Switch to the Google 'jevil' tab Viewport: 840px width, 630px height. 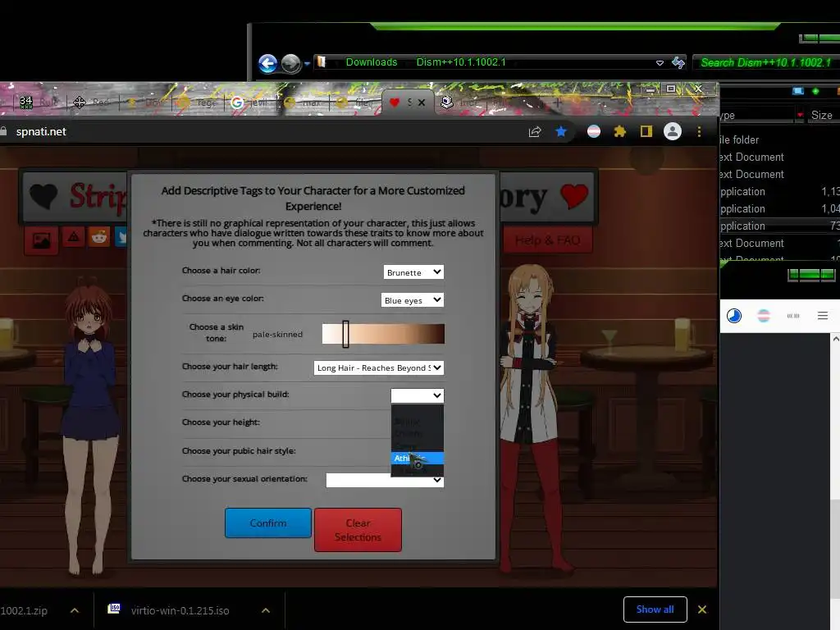click(x=250, y=103)
